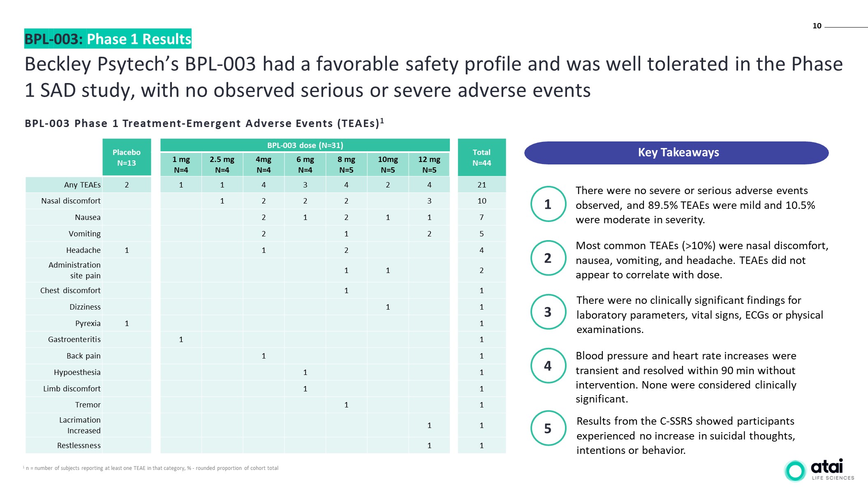Select the Placebo N=13 column header
The width and height of the screenshot is (868, 488).
tap(127, 157)
